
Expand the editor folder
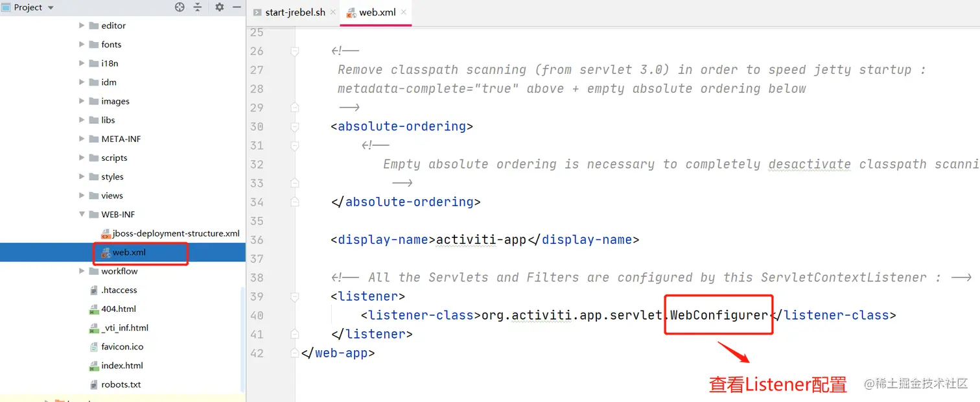coord(82,26)
